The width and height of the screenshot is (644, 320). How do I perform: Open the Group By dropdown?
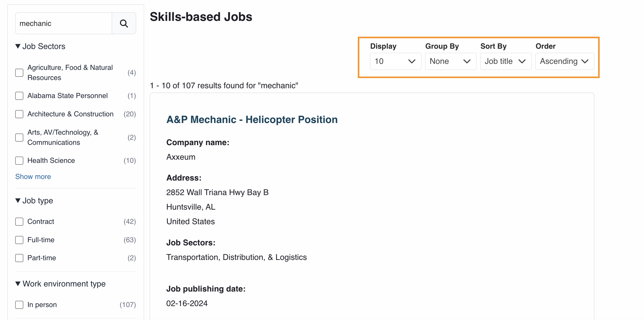tap(451, 61)
